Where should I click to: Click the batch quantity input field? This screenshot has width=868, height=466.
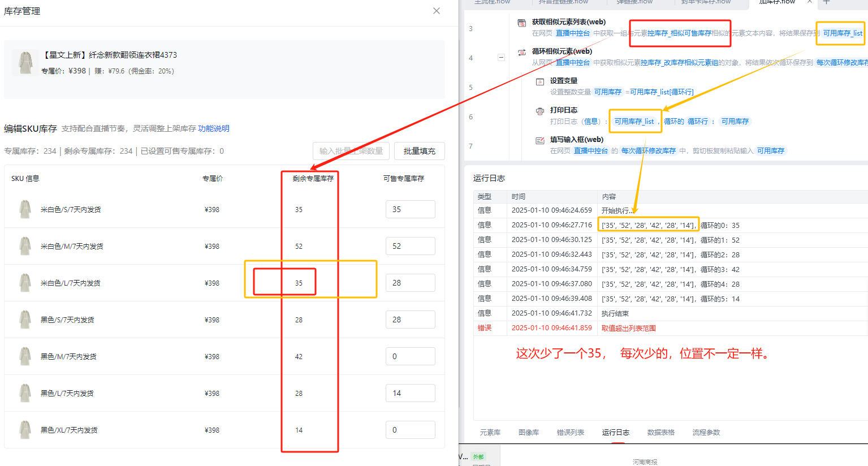pos(351,151)
